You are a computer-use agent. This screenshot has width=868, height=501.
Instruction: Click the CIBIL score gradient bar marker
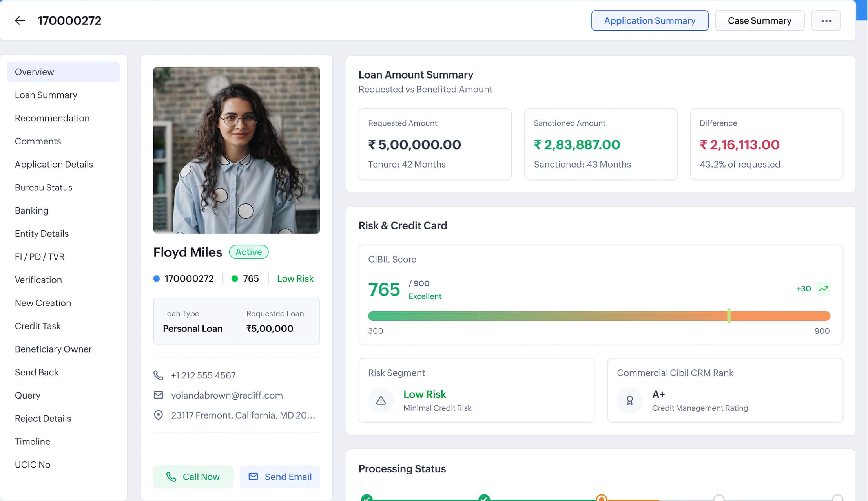pyautogui.click(x=729, y=316)
